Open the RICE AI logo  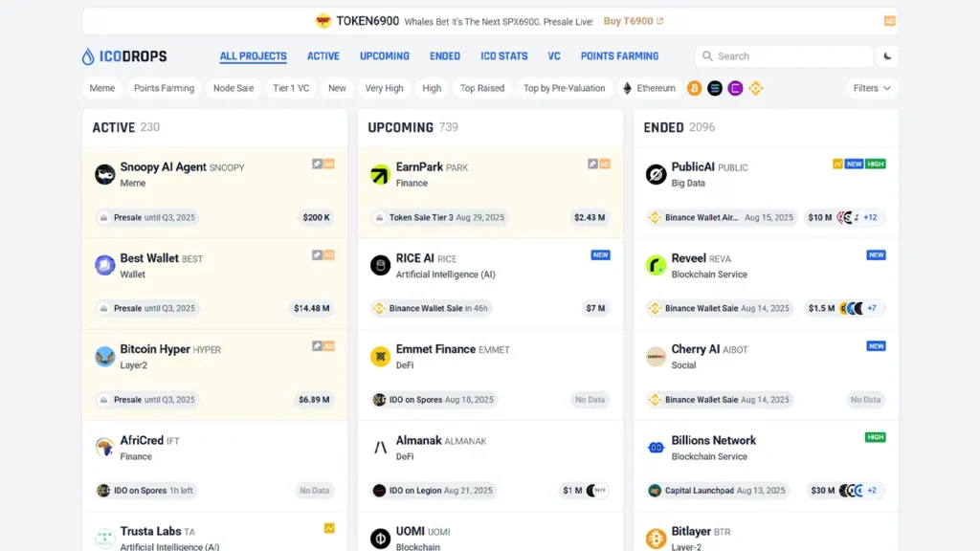tap(380, 265)
